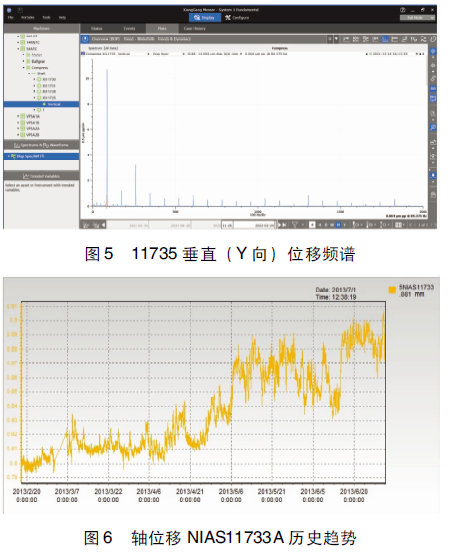This screenshot has width=458, height=552.
Task: Click the skip-to-latest timeline button
Action: 283,225
